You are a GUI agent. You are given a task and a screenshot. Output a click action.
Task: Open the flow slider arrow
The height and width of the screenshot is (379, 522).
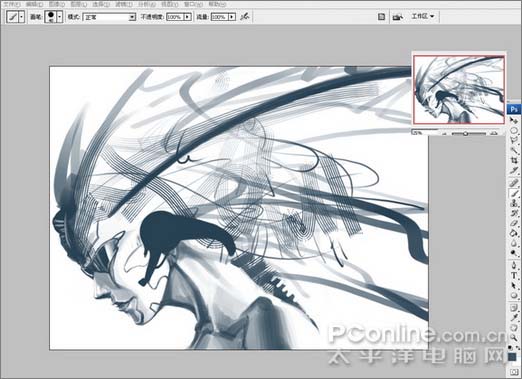[232, 17]
